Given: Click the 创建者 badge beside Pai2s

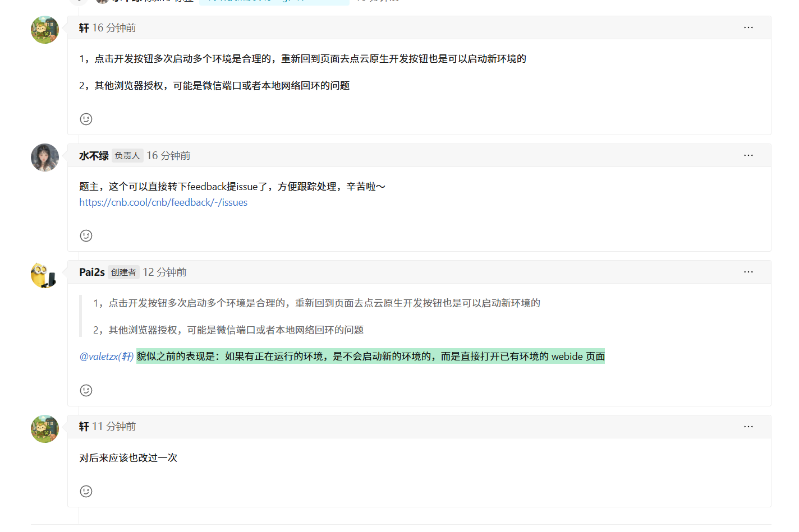Looking at the screenshot, I should tap(123, 272).
